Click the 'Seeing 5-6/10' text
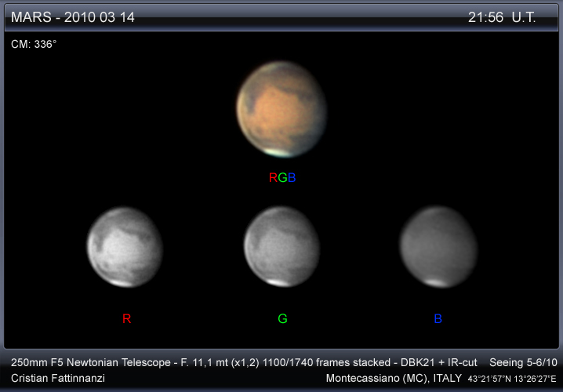This screenshot has width=563, height=392. point(523,362)
